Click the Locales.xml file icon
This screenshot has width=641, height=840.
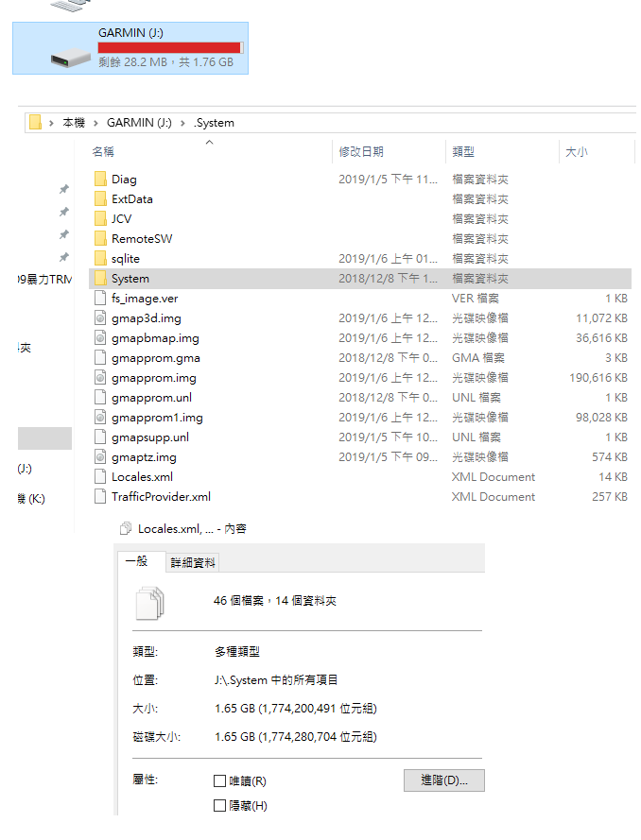click(x=100, y=476)
